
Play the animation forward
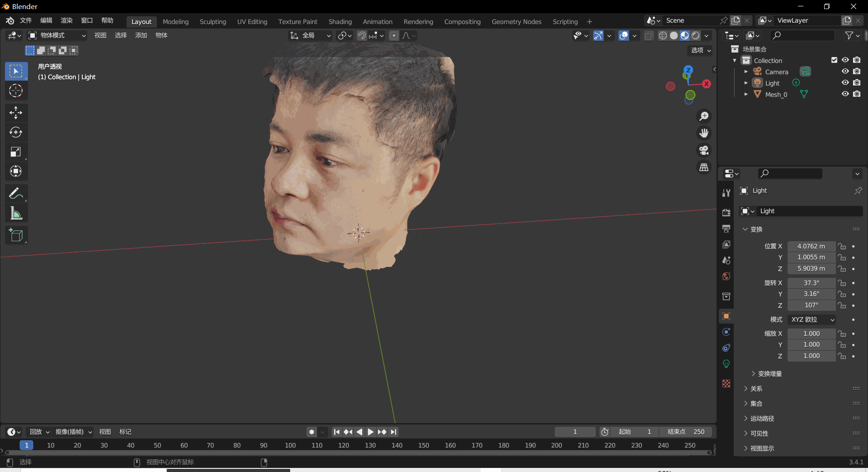click(370, 432)
